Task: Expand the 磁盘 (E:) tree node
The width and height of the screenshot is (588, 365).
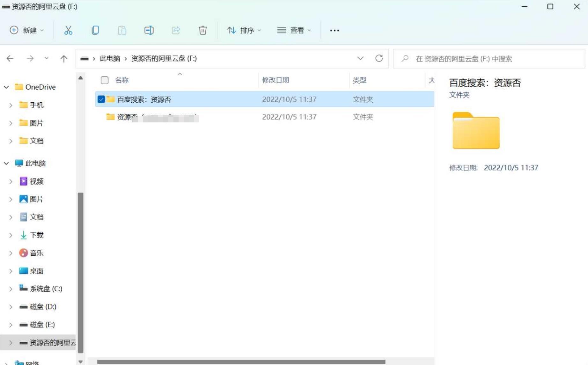Action: pyautogui.click(x=11, y=325)
